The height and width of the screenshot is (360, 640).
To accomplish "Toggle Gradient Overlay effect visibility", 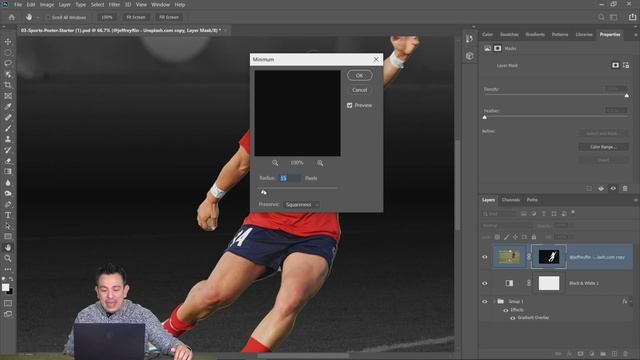I will (513, 318).
